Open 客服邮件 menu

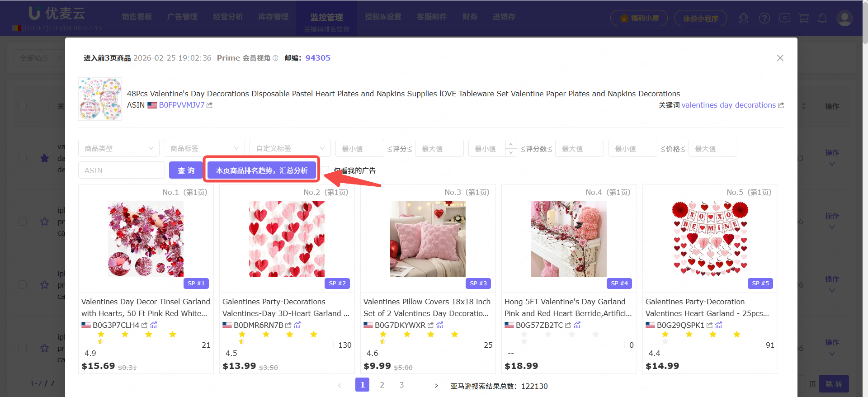(x=432, y=17)
